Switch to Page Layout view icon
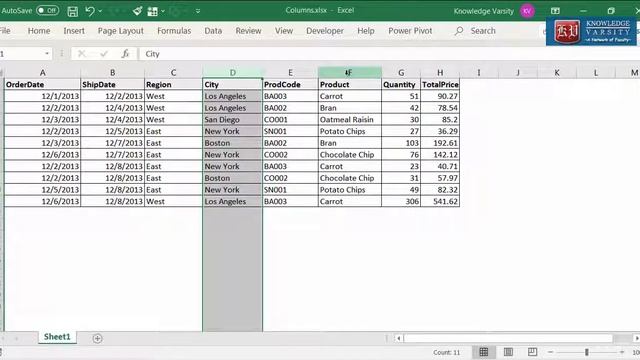Image resolution: width=640 pixels, height=360 pixels. coord(508,352)
